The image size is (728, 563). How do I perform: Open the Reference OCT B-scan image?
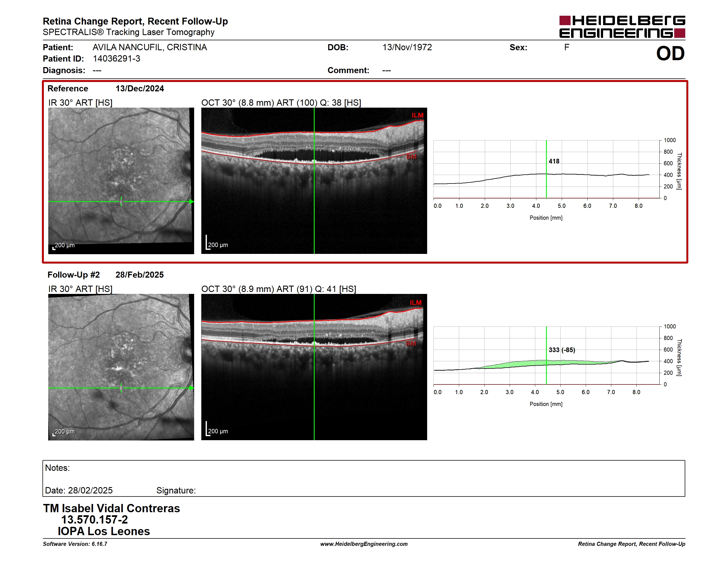(314, 181)
